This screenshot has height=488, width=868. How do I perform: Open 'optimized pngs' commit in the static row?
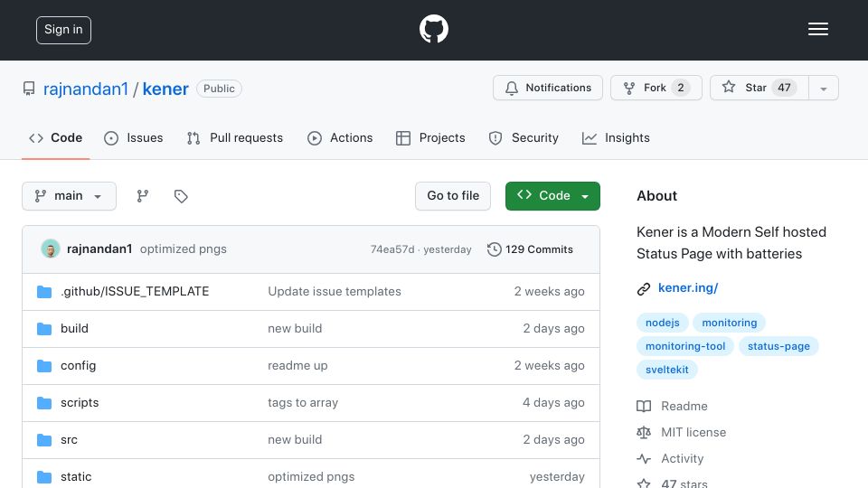click(311, 477)
